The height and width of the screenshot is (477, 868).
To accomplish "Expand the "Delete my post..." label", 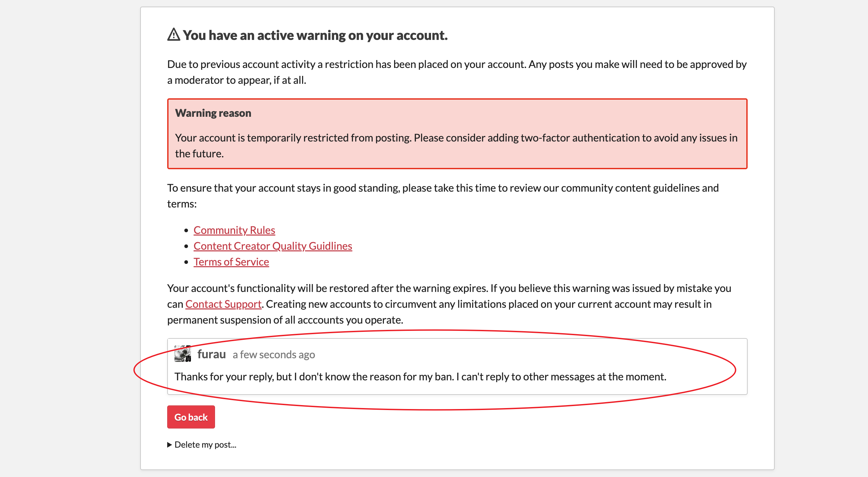I will click(205, 445).
